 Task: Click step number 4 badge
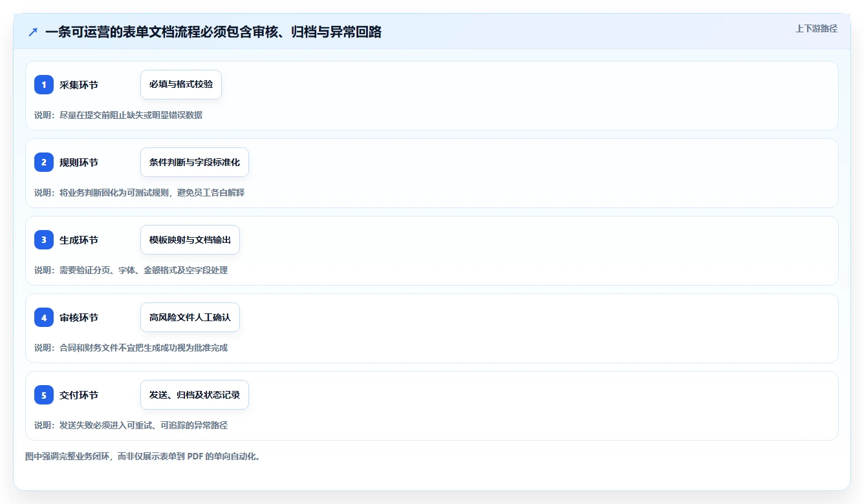click(44, 317)
